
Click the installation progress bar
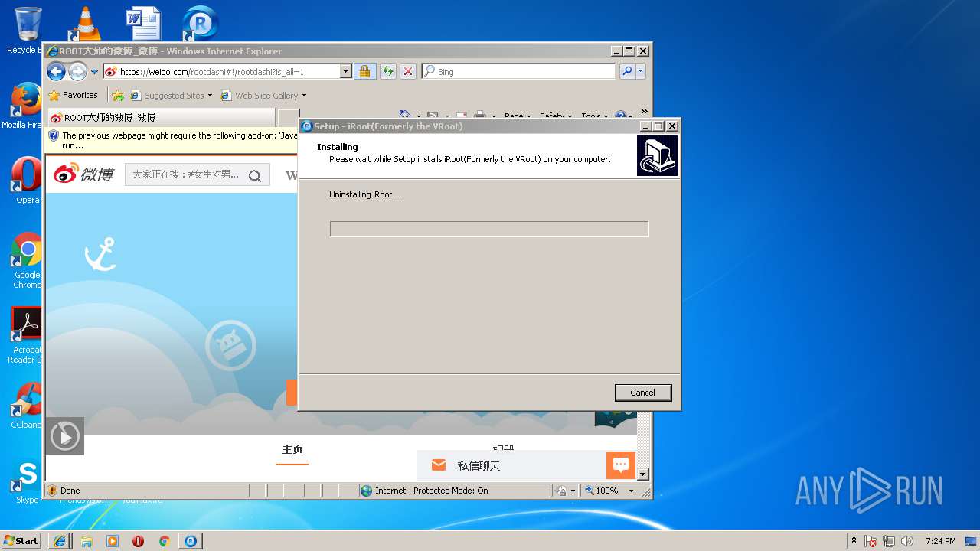pos(489,229)
